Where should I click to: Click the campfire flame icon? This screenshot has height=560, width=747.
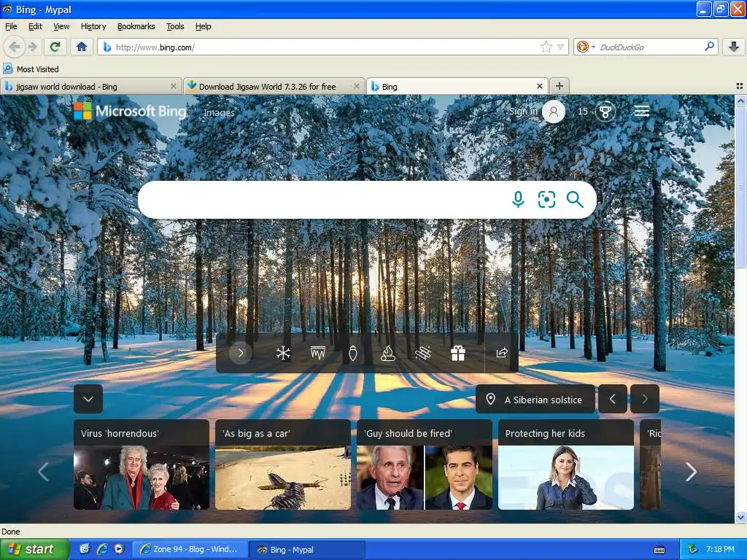[388, 353]
